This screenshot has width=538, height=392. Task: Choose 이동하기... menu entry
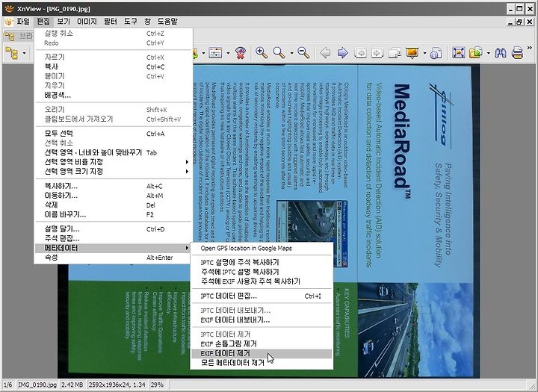114,196
